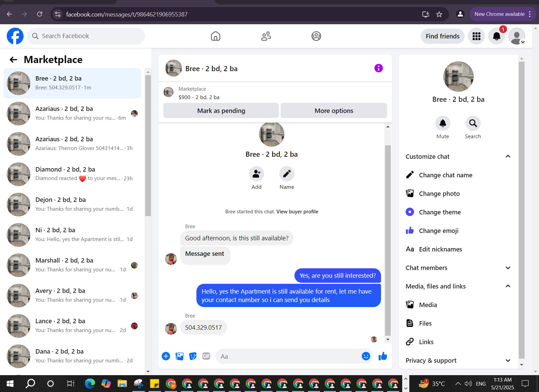Open Files in shared section
Image resolution: width=539 pixels, height=392 pixels.
click(458, 323)
